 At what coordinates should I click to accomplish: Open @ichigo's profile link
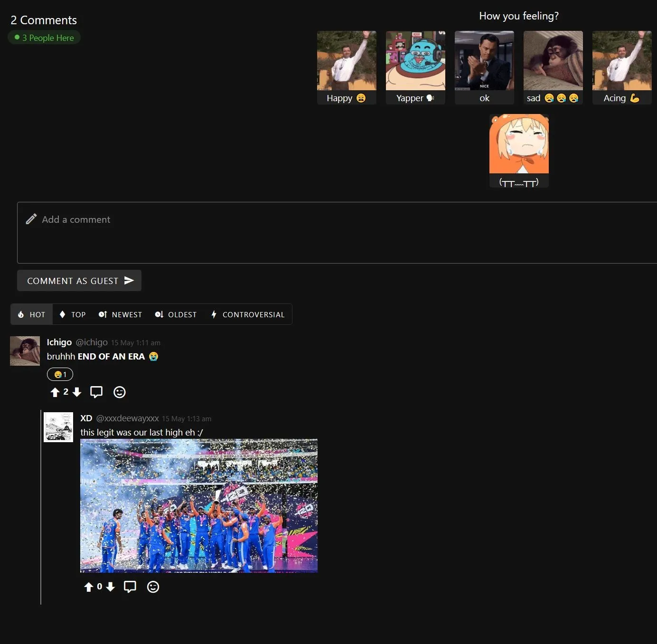pos(93,342)
